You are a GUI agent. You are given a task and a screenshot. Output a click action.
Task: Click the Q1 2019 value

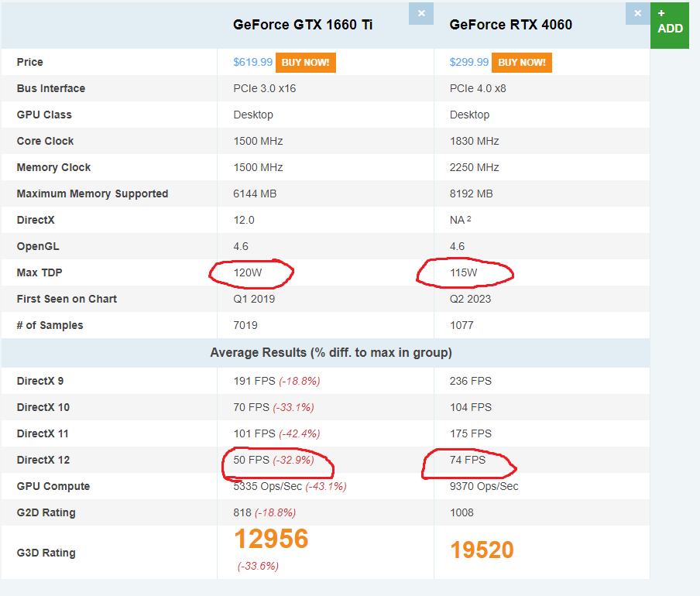tap(254, 299)
